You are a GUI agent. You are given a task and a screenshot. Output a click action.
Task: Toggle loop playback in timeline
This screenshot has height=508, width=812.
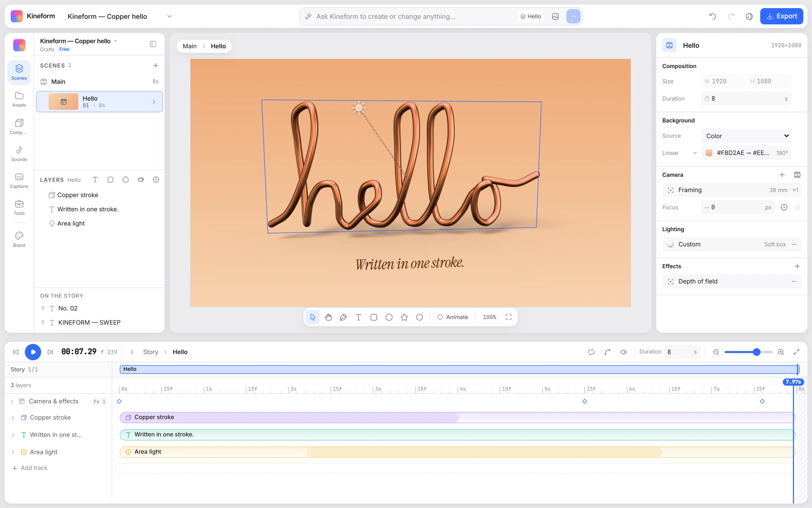pyautogui.click(x=591, y=352)
